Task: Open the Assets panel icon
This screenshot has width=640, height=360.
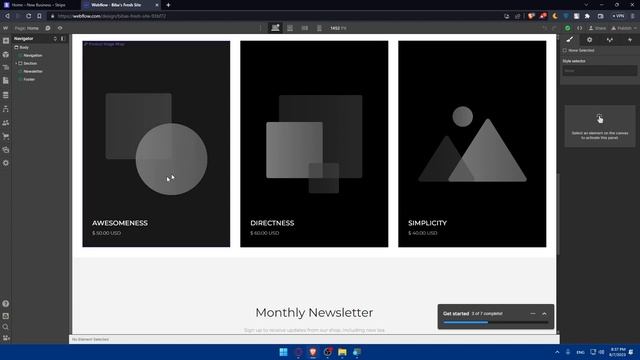Action: 6,150
